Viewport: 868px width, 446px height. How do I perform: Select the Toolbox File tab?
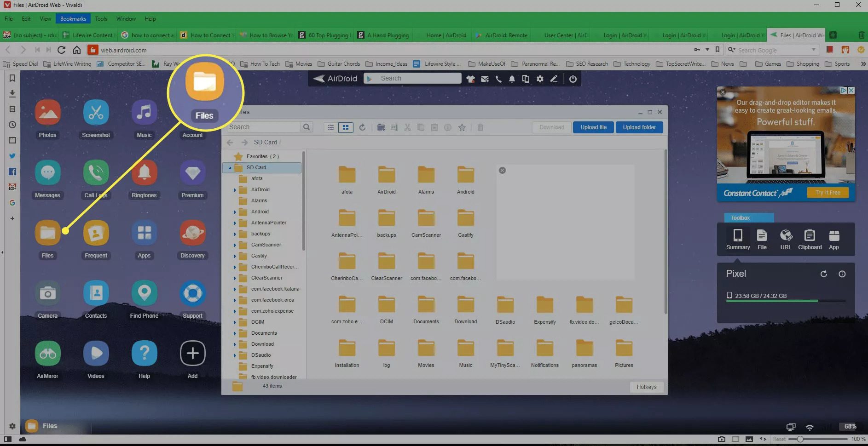coord(762,239)
